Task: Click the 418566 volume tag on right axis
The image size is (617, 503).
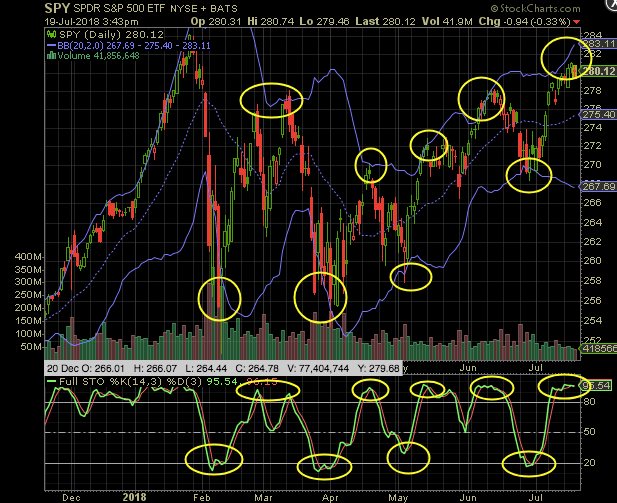Action: [x=599, y=348]
